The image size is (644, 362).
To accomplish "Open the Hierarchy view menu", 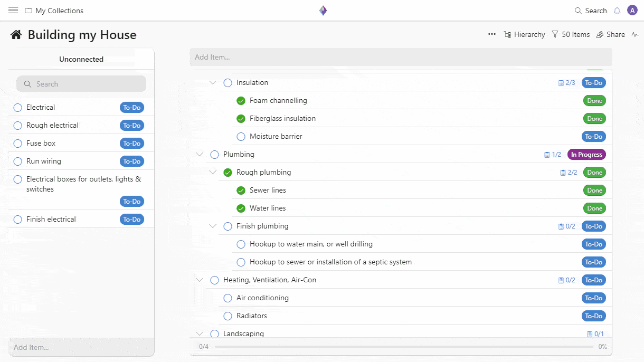I will [524, 34].
